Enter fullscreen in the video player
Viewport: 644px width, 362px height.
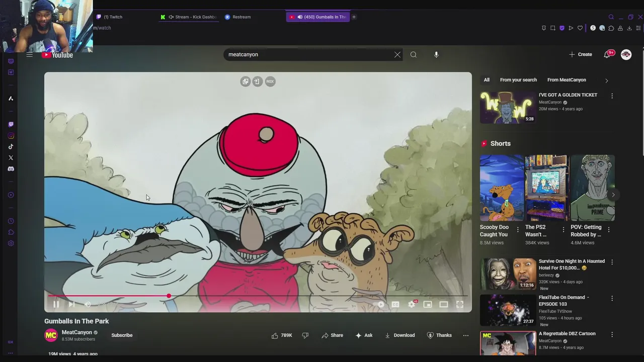(x=460, y=304)
